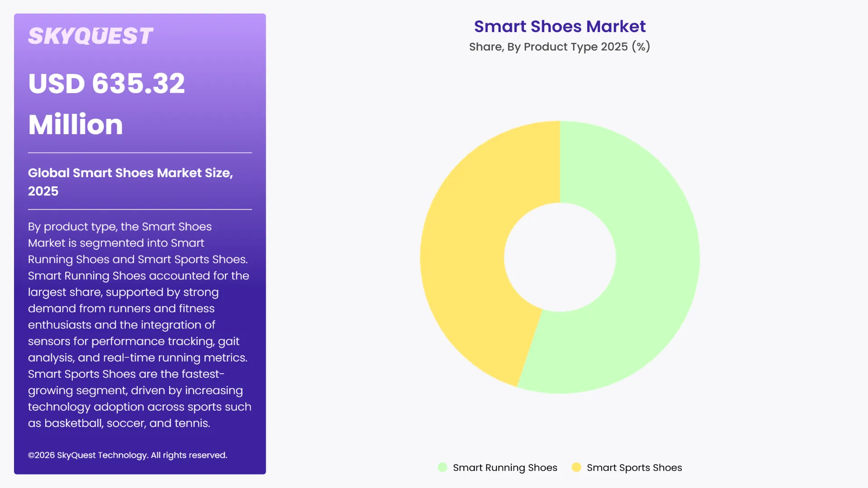Click the Smart Shoes Market chart title
The image size is (868, 488).
(560, 27)
